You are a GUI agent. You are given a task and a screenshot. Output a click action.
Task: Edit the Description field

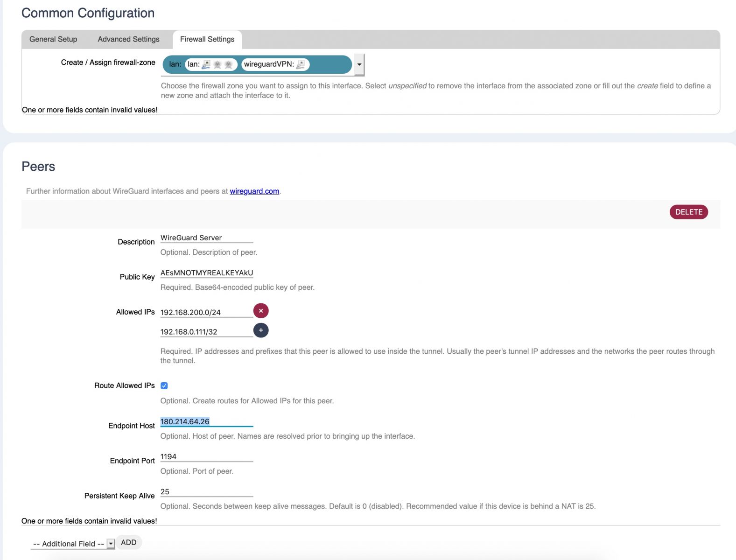coord(207,238)
